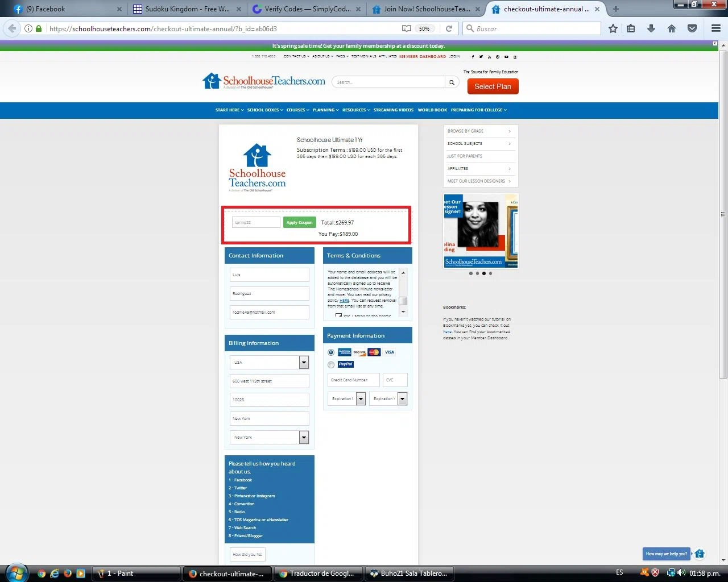Click the Windows Start orb
728x582 pixels.
pos(16,572)
